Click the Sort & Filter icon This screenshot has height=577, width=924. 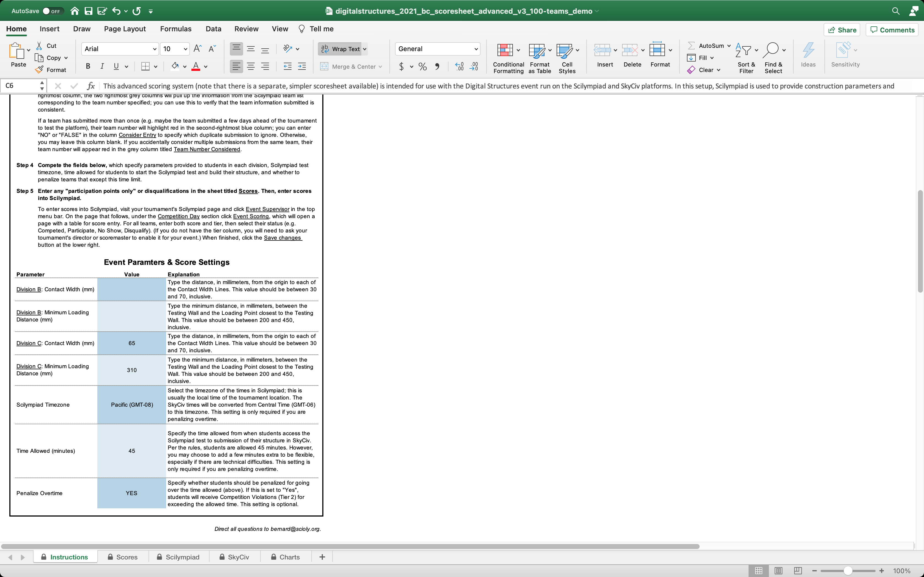(743, 50)
